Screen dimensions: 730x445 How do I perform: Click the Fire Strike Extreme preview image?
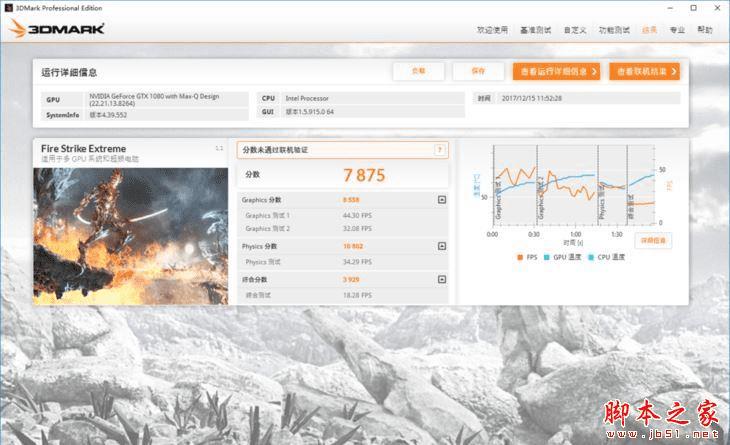coord(131,236)
